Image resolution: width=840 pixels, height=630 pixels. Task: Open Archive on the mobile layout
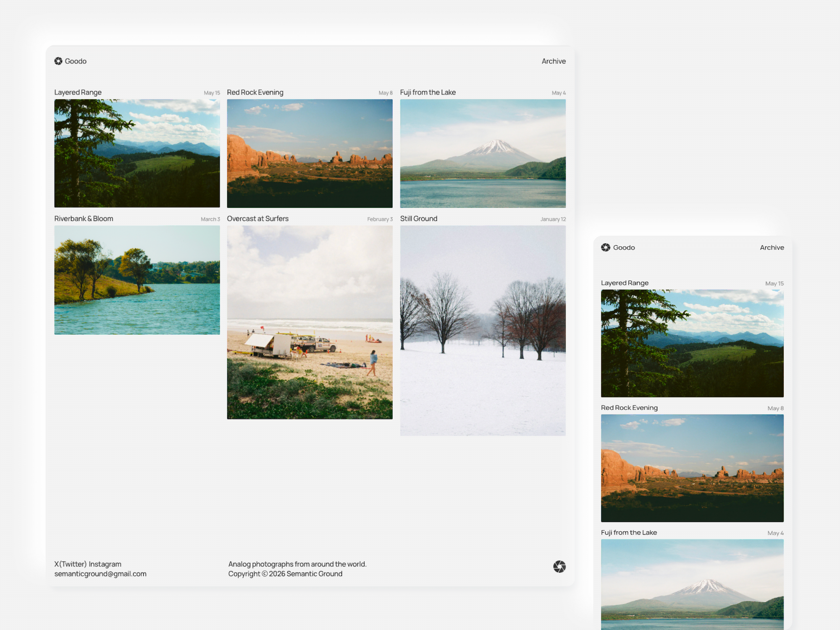coord(772,247)
